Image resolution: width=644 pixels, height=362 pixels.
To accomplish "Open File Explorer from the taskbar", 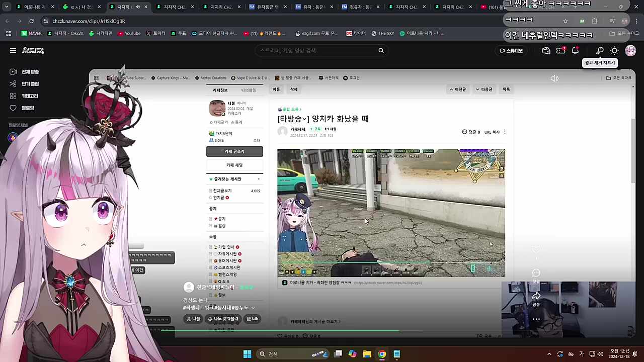I will [367, 354].
